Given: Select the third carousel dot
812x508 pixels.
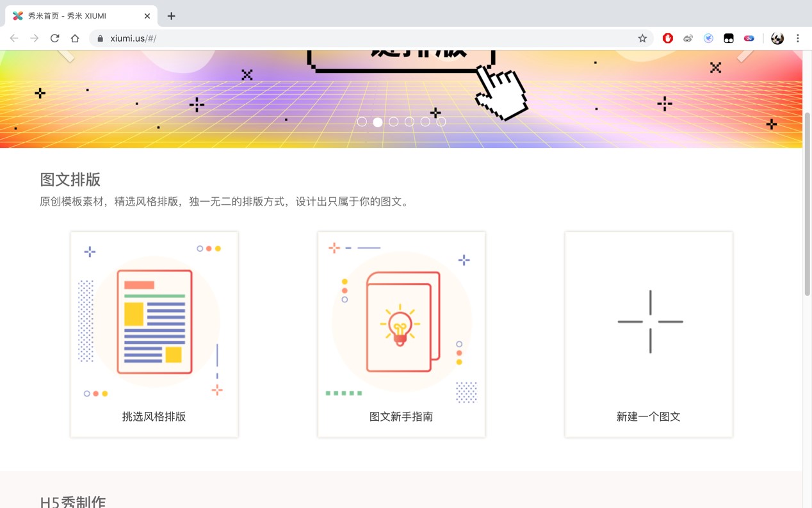Looking at the screenshot, I should [393, 122].
